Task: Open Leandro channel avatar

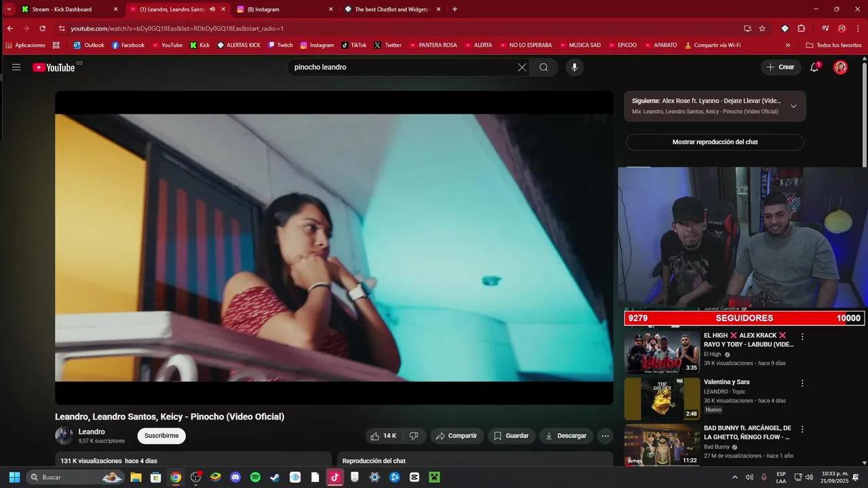Action: coord(64,436)
